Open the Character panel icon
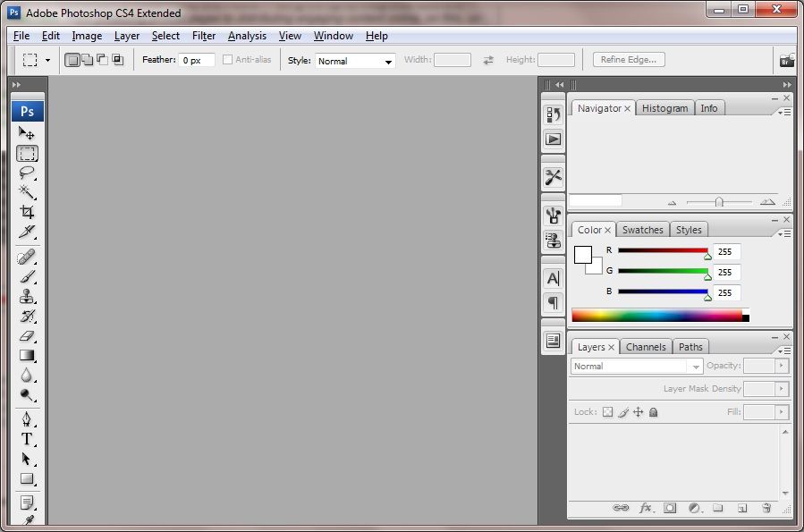Screen dimensions: 804x532 pos(554,278)
